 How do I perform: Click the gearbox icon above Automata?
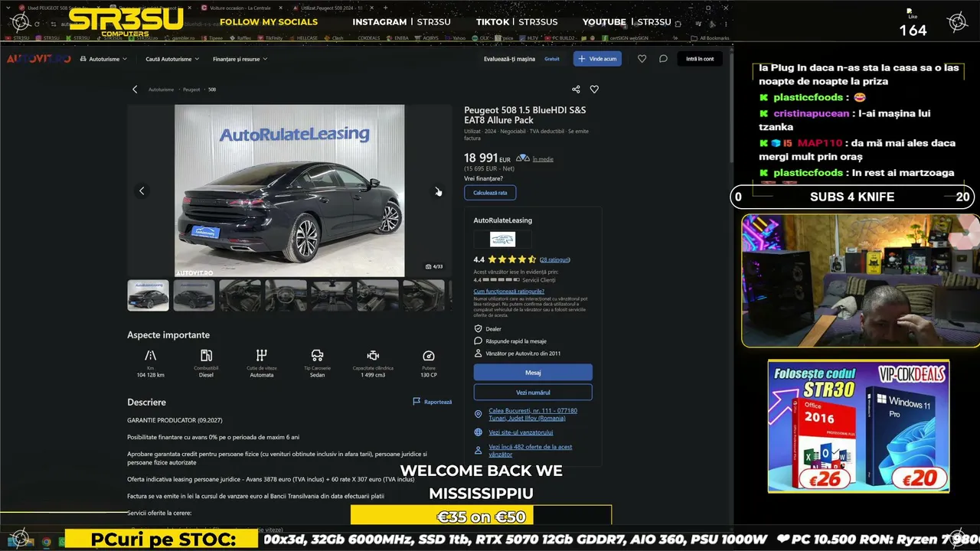tap(262, 356)
